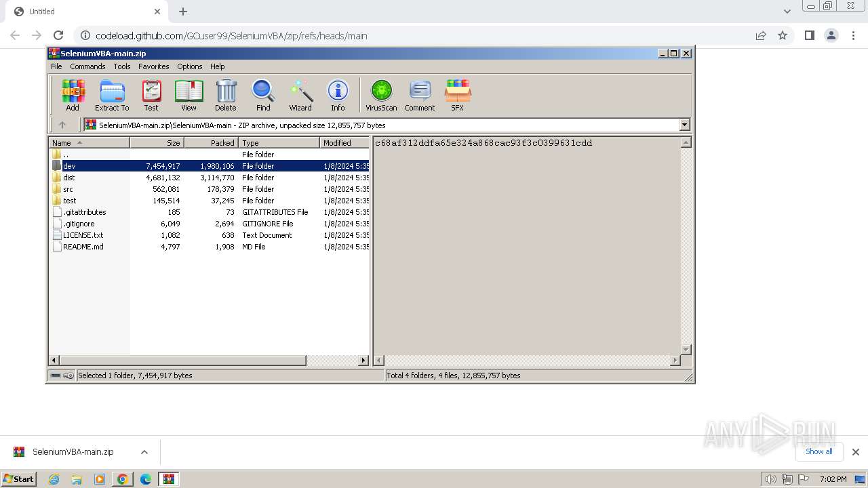Open the tab search dropdown arrow
This screenshot has height=488, width=868.
(787, 12)
